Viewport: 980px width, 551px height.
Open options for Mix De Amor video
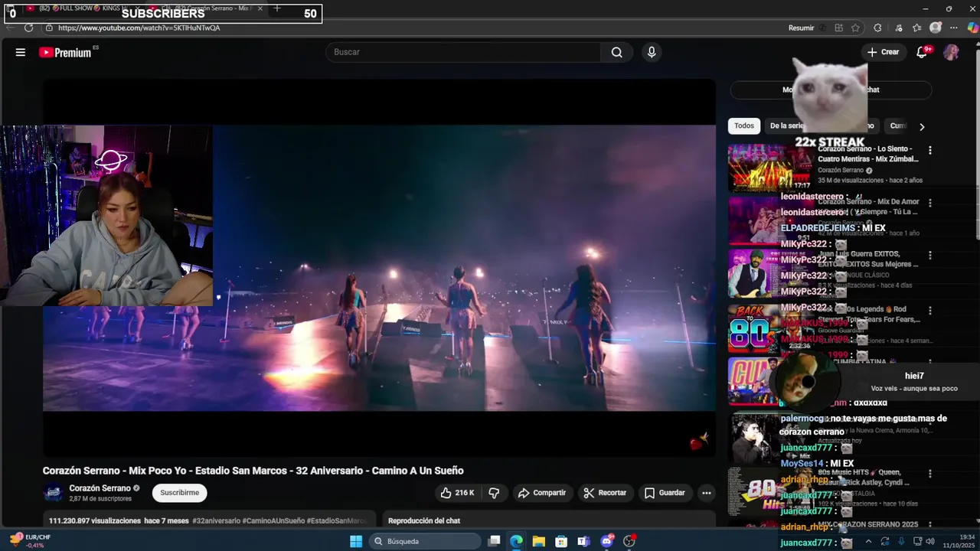(929, 204)
